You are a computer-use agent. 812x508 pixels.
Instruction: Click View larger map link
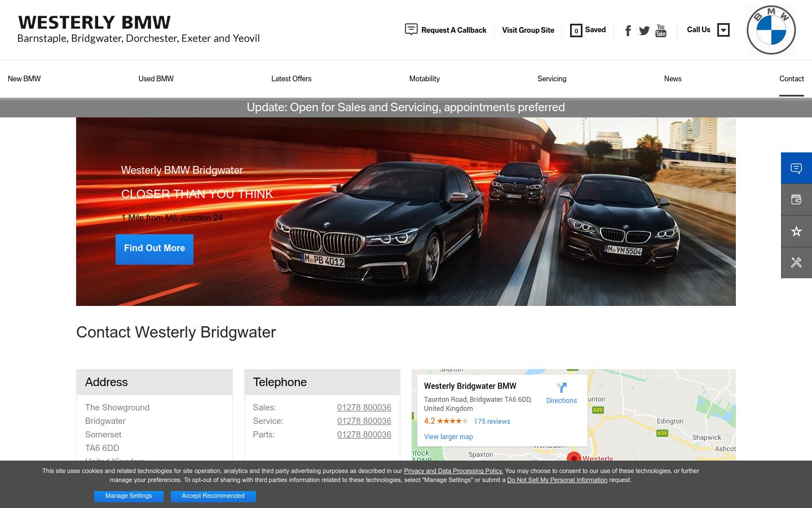tap(448, 437)
